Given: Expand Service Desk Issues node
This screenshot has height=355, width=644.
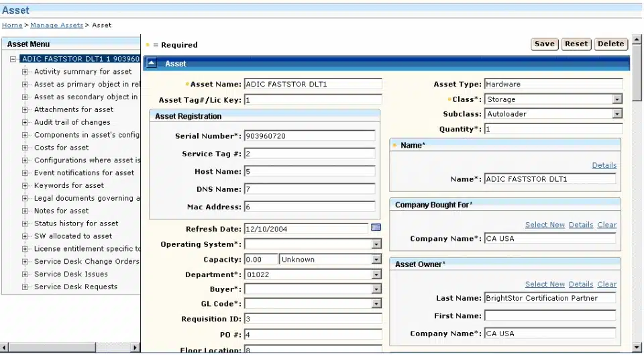Looking at the screenshot, I should 25,274.
